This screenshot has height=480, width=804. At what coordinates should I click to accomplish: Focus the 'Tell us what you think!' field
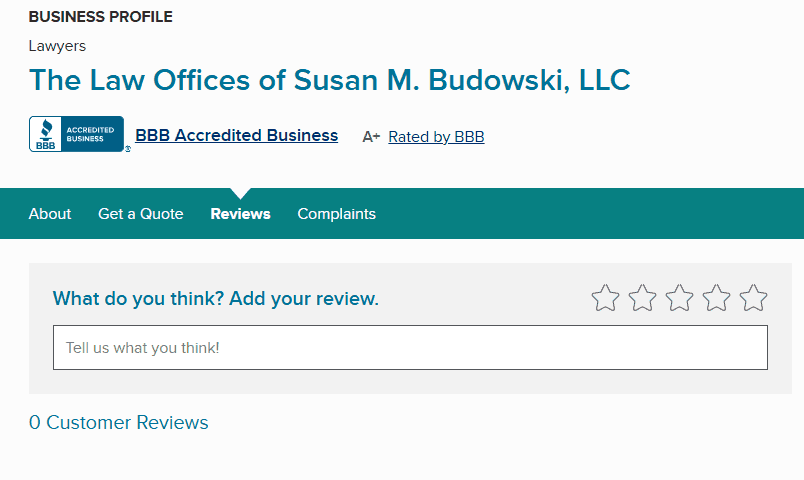pos(410,348)
